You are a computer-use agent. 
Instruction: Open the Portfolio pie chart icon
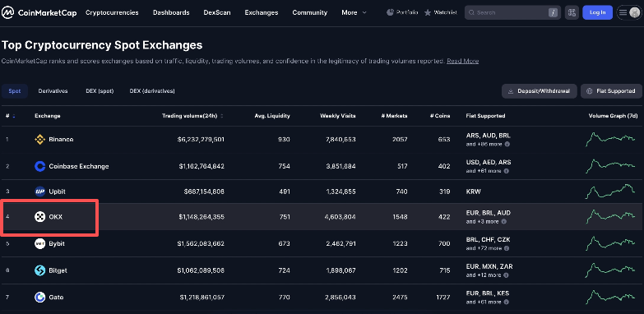tap(390, 12)
